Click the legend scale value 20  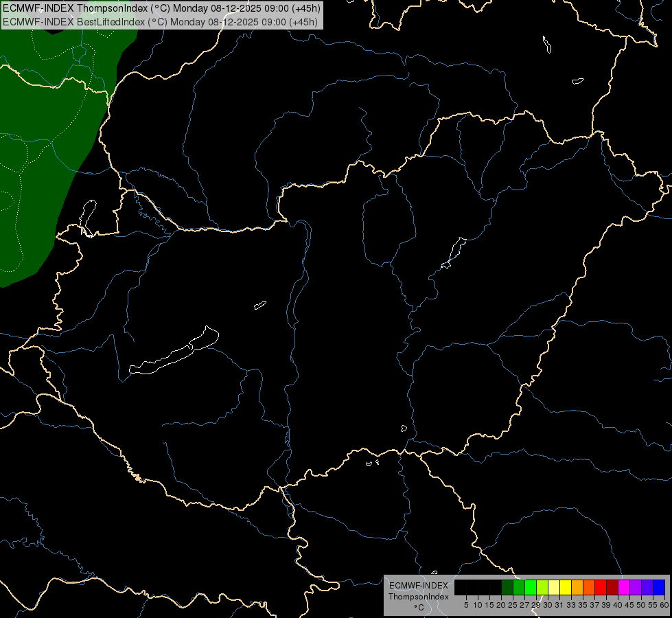coord(502,605)
